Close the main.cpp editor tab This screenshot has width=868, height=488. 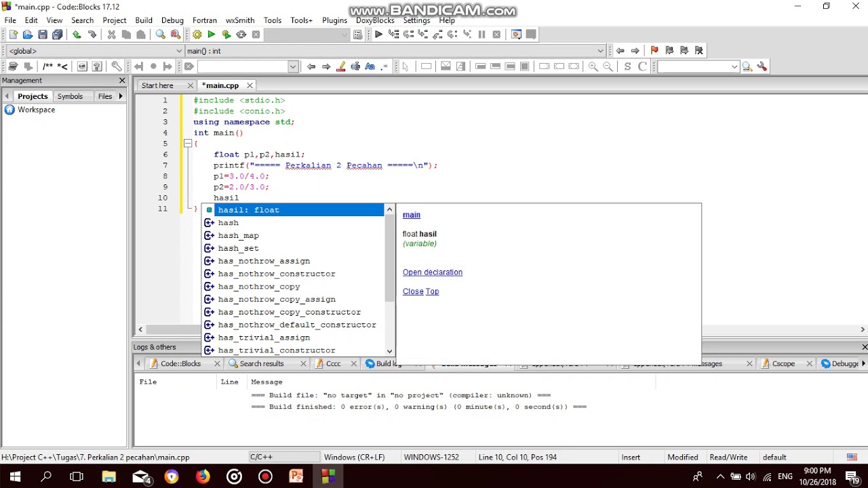click(x=250, y=85)
